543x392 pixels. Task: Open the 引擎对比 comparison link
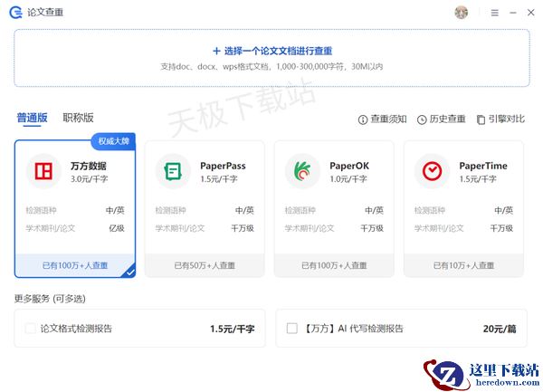507,120
